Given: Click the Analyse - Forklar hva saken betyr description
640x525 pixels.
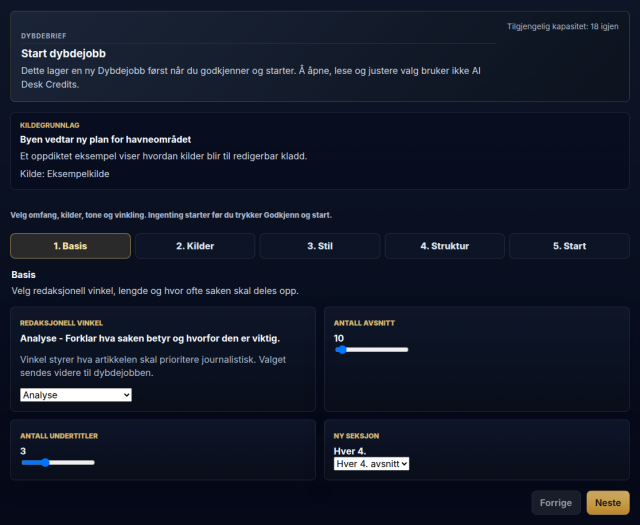Looking at the screenshot, I should pos(150,338).
